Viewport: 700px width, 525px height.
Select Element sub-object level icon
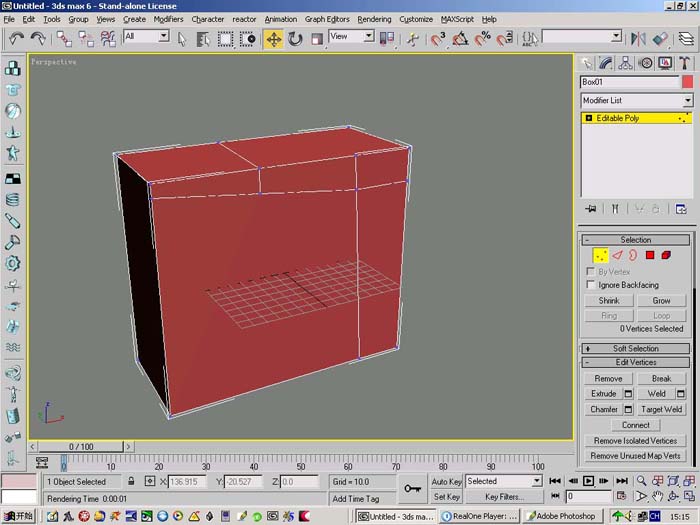tap(666, 255)
